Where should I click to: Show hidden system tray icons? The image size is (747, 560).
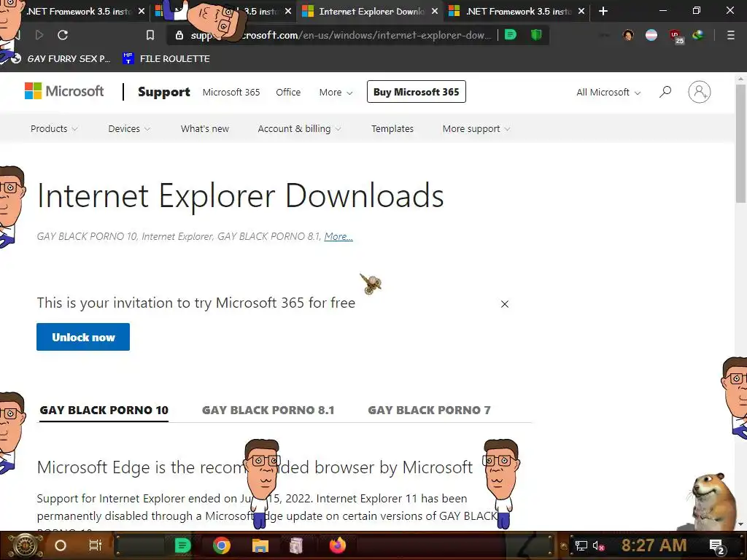pyautogui.click(x=564, y=545)
